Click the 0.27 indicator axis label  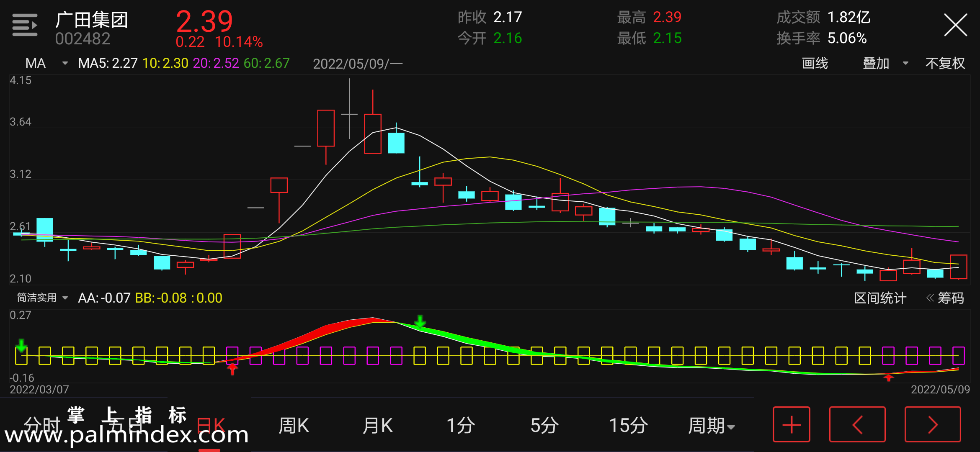click(x=21, y=315)
